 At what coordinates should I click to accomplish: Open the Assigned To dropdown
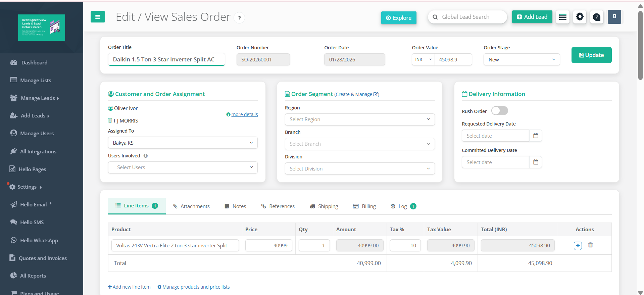pyautogui.click(x=183, y=143)
